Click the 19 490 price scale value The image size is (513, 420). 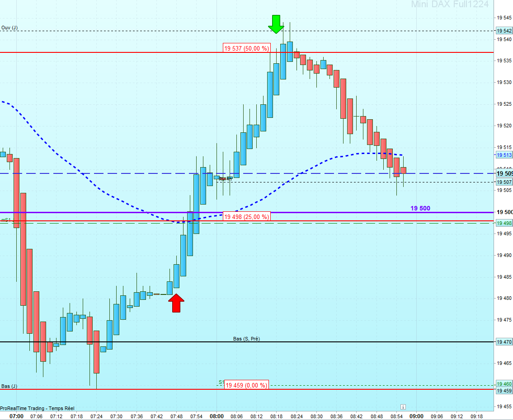pyautogui.click(x=504, y=255)
